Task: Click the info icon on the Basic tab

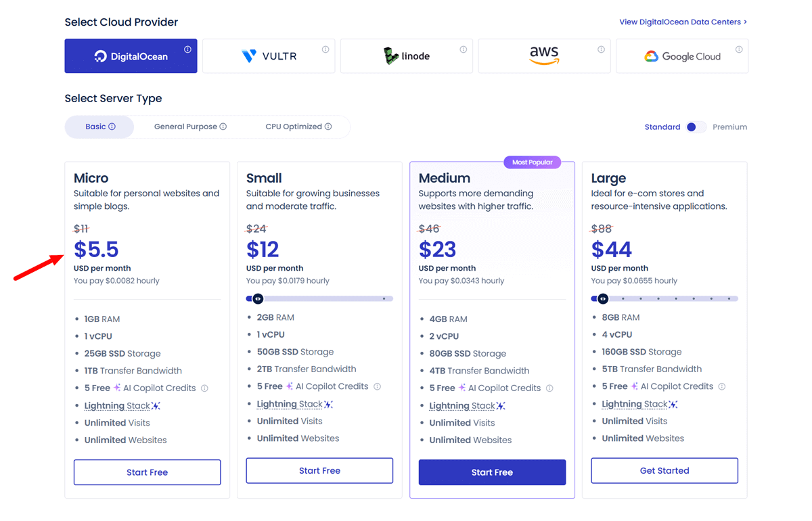Action: point(112,127)
